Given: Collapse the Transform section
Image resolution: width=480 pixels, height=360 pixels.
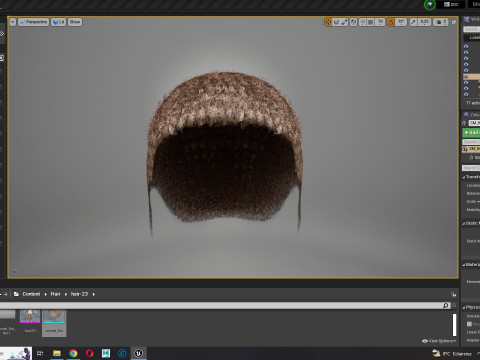Looking at the screenshot, I should [464, 177].
